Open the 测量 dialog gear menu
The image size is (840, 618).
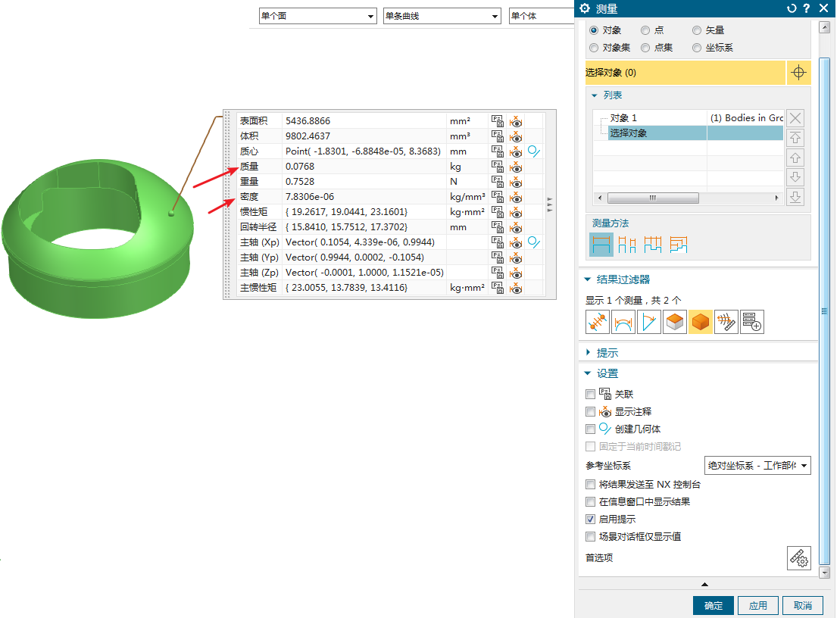click(585, 8)
